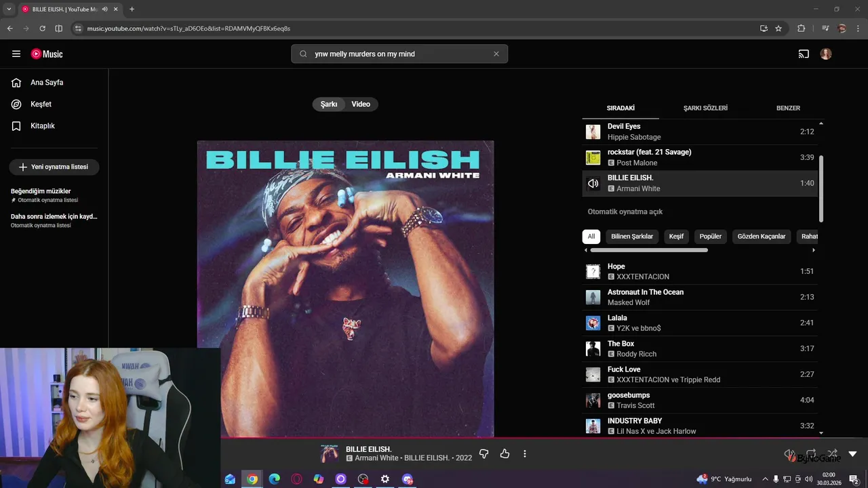This screenshot has height=488, width=868.
Task: Click the song progress bar
Action: 545,439
